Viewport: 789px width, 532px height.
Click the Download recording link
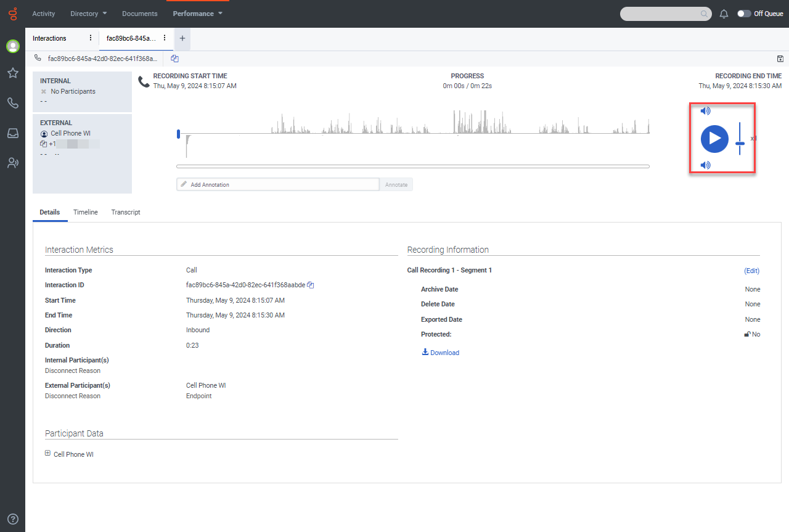click(x=441, y=353)
